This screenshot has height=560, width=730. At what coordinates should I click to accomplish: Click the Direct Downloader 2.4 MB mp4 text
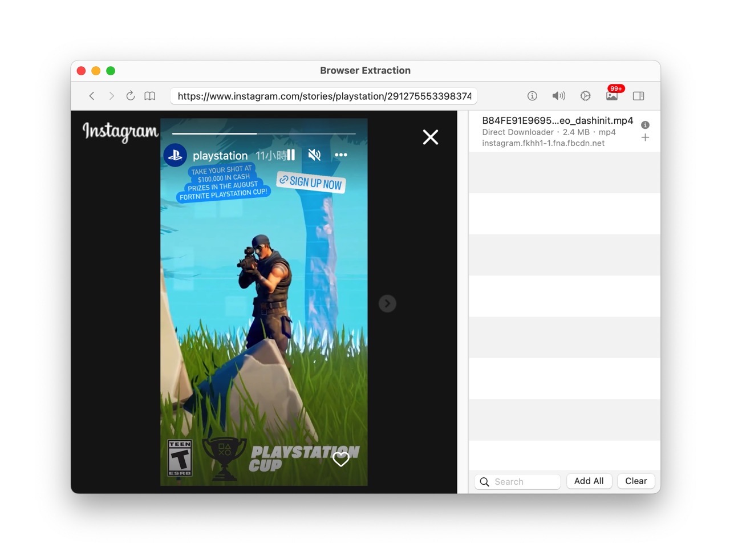coord(549,132)
